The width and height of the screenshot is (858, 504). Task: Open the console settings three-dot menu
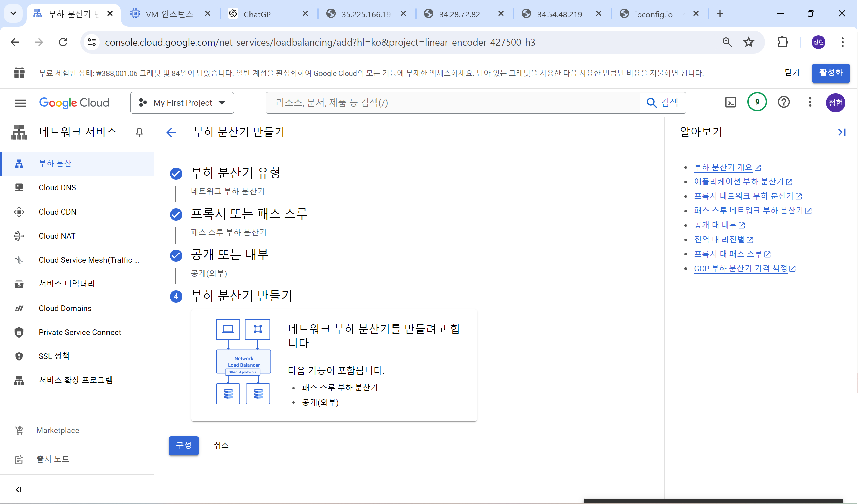coord(810,102)
